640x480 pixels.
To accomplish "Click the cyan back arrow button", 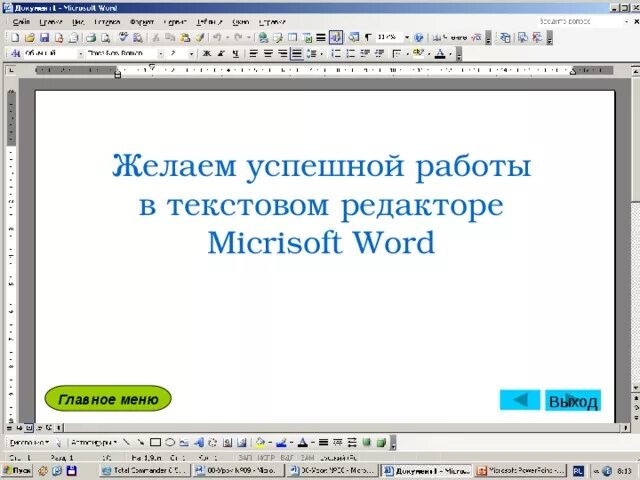I will (x=520, y=400).
